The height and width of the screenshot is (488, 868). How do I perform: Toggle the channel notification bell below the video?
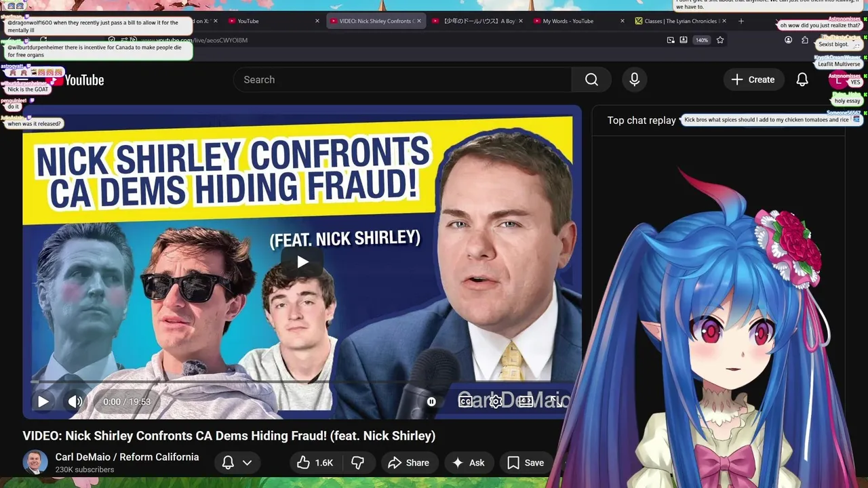point(228,462)
